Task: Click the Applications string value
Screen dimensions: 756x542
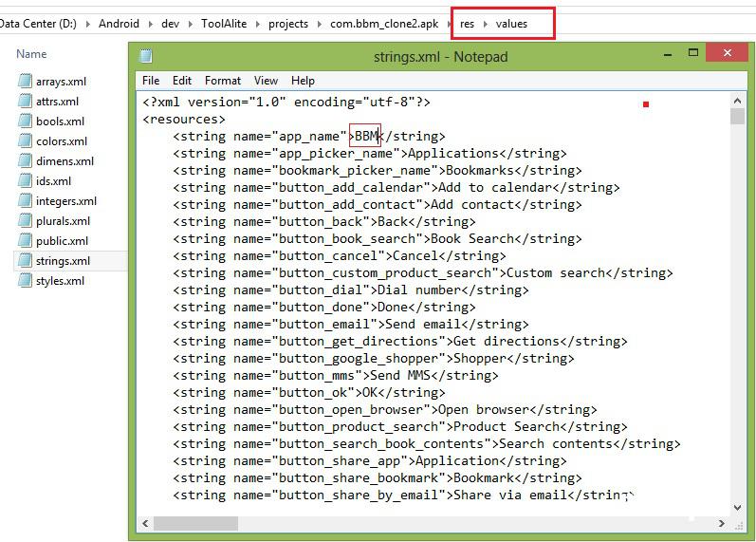Action: pyautogui.click(x=453, y=154)
